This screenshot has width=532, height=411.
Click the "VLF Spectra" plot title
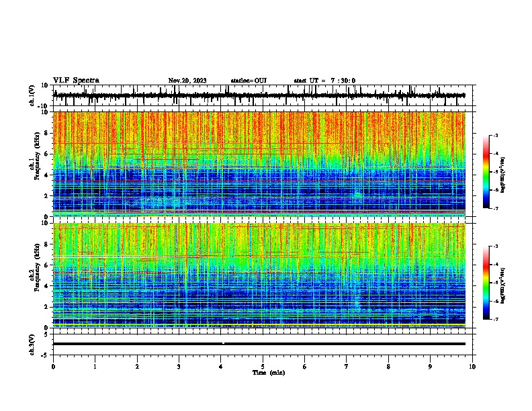[76, 81]
